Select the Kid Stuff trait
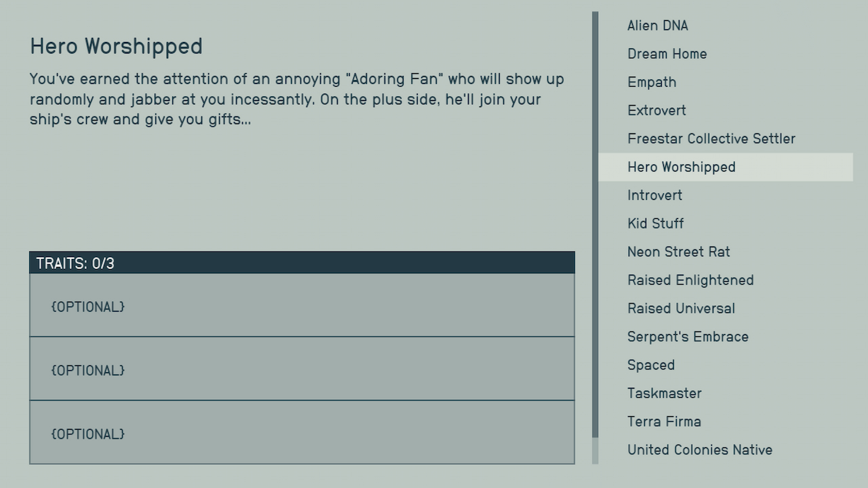 [655, 224]
